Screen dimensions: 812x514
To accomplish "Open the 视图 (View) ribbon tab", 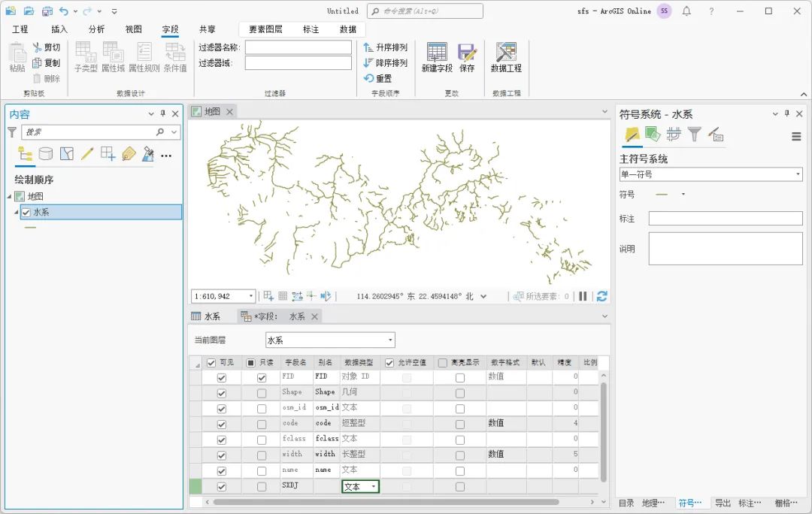I will 133,29.
